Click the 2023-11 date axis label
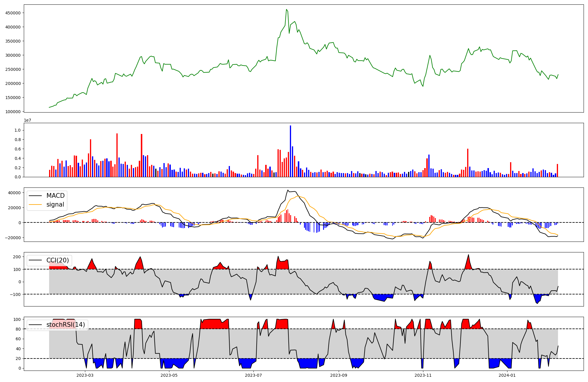This screenshot has width=588, height=382. (x=423, y=375)
